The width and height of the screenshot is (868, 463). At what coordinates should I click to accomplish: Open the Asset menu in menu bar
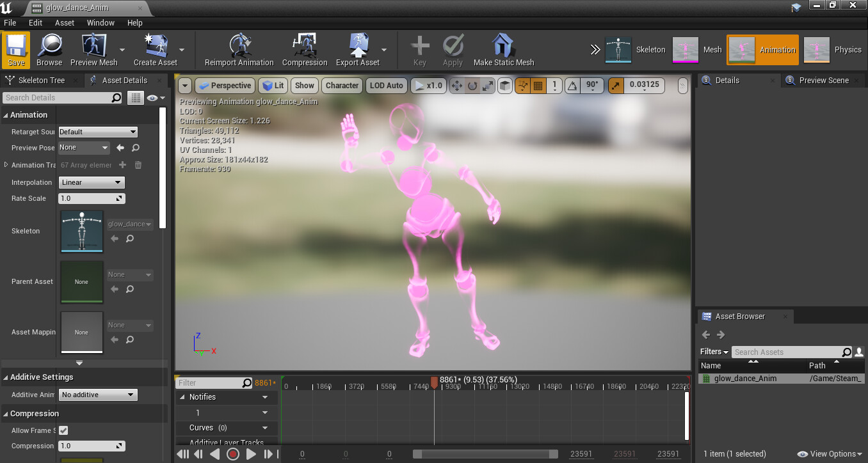point(65,22)
